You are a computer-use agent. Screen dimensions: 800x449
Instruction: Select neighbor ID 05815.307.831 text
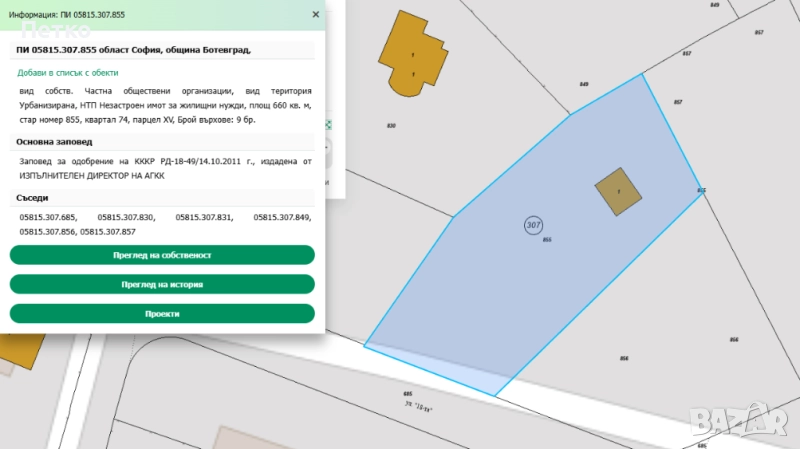click(x=204, y=217)
